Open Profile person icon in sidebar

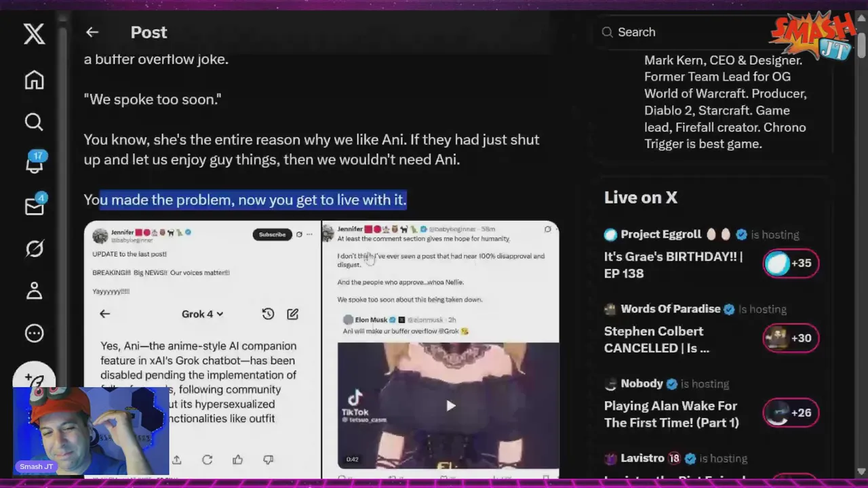tap(34, 291)
